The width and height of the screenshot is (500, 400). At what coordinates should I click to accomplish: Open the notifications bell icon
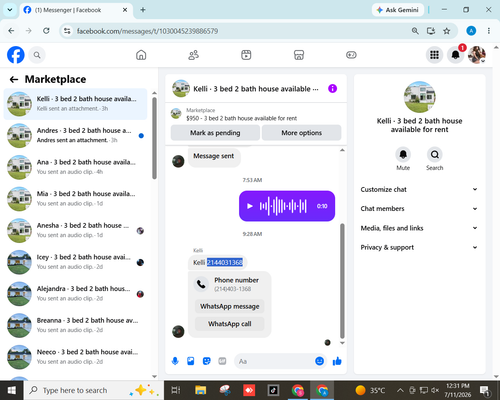(455, 55)
